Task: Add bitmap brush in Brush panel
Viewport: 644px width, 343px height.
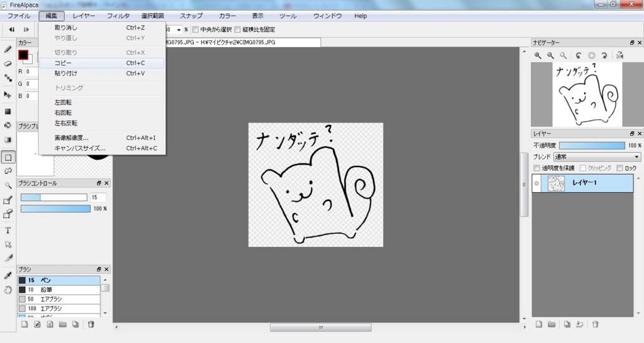Action: pos(37,324)
